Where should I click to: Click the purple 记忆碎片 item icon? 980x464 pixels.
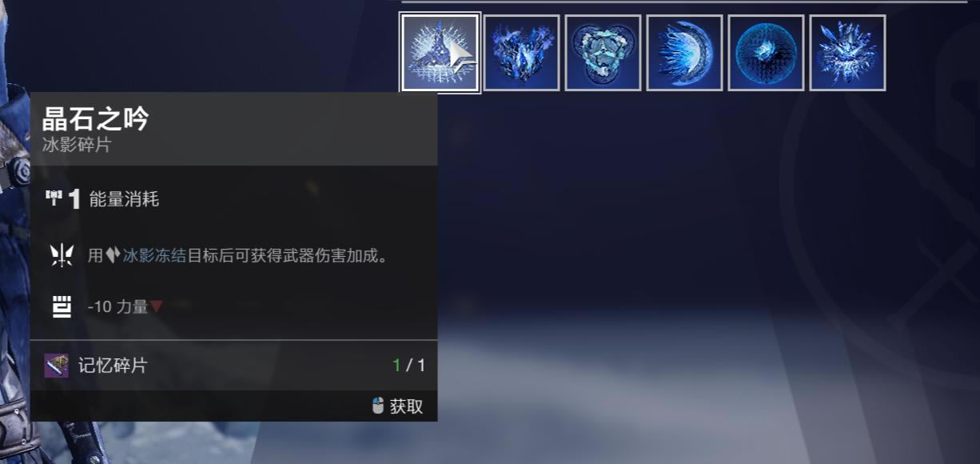(x=56, y=366)
